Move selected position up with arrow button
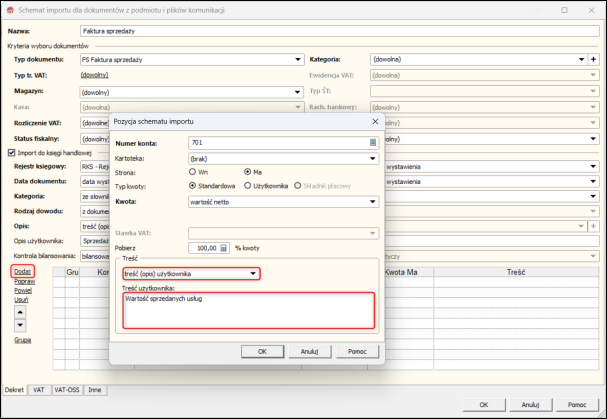 pyautogui.click(x=20, y=312)
